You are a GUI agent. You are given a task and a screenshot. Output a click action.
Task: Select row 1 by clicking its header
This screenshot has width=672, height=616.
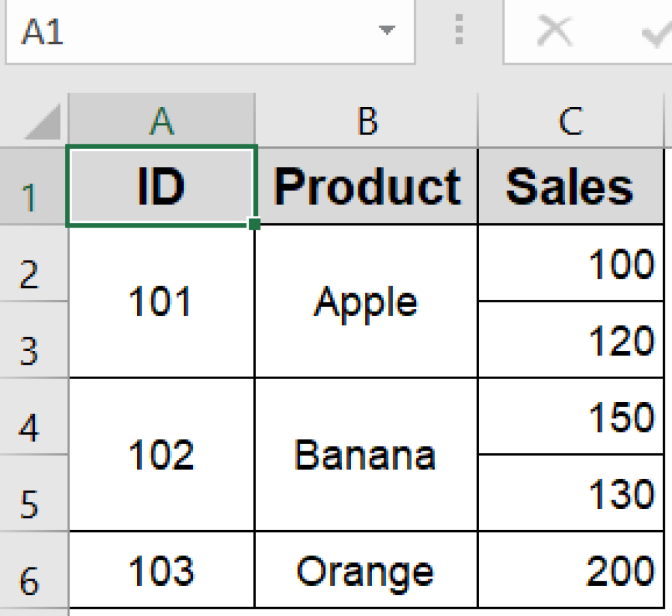click(34, 186)
